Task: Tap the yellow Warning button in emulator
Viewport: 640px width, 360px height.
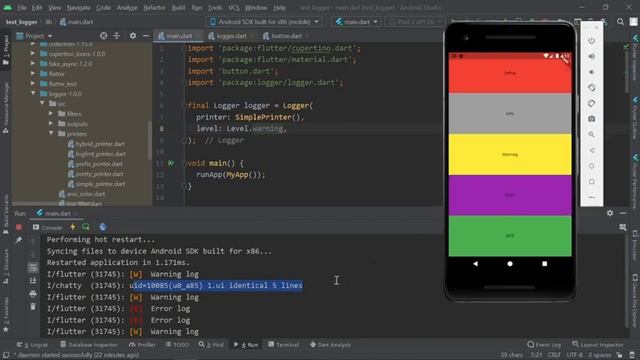Action: coord(510,154)
